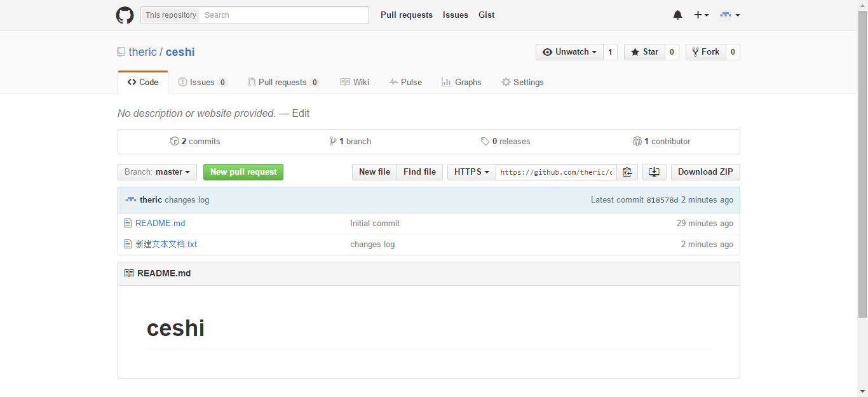Image resolution: width=868 pixels, height=397 pixels.
Task: Click the Download ZIP button
Action: pyautogui.click(x=705, y=172)
